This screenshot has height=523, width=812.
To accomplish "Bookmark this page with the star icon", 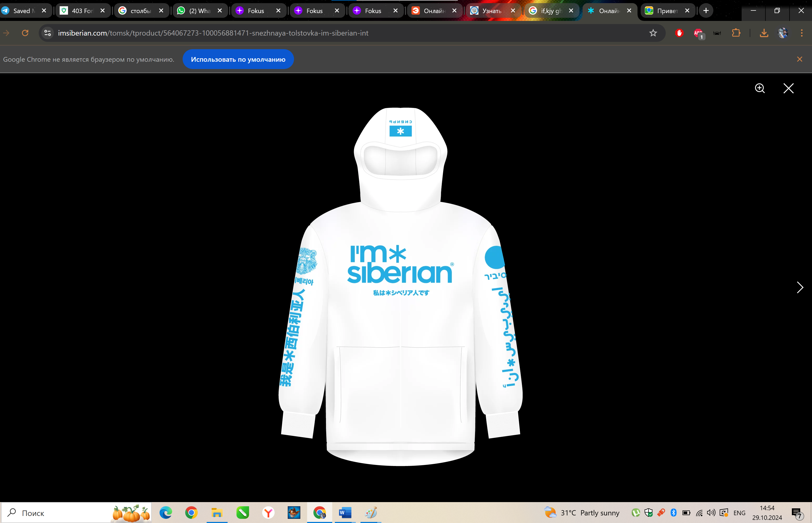I will click(x=653, y=33).
